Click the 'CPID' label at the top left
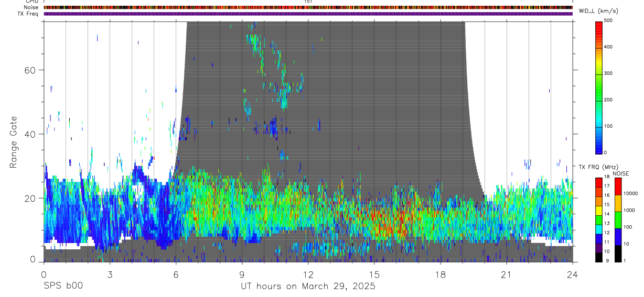 [32, 2]
